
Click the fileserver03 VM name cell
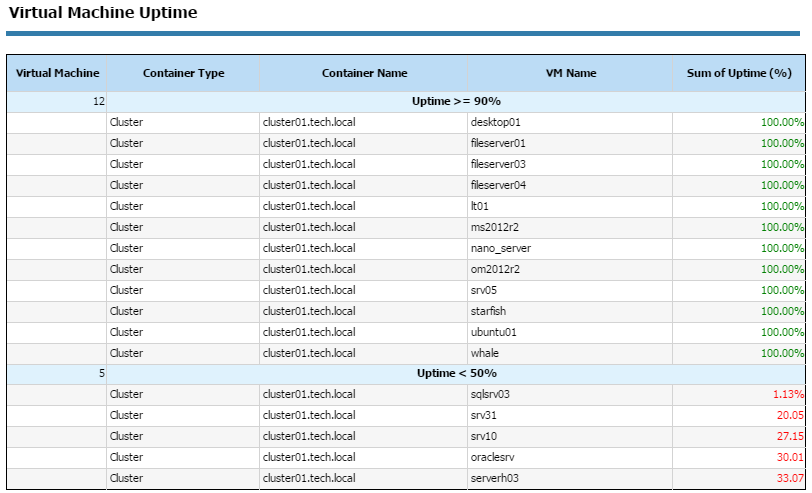click(570, 165)
